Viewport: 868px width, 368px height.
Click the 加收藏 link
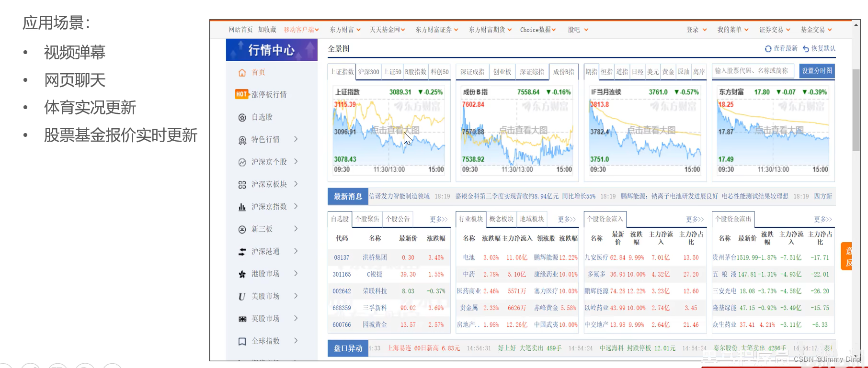coord(267,30)
